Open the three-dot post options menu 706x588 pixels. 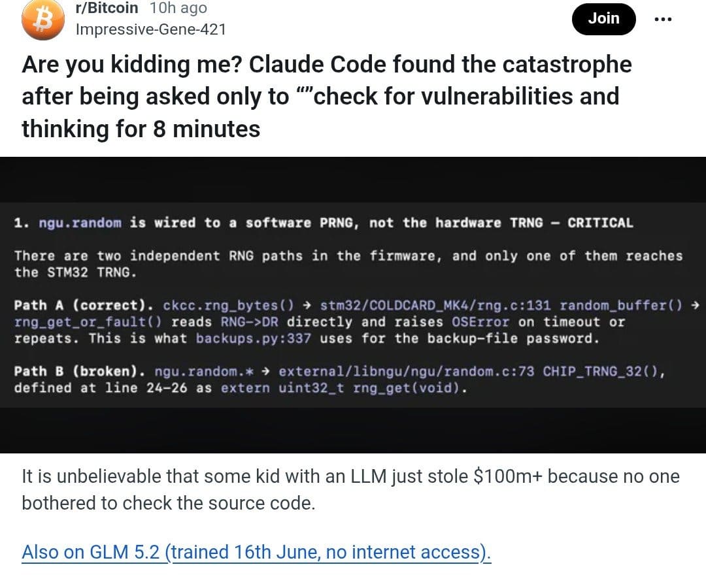click(x=663, y=19)
